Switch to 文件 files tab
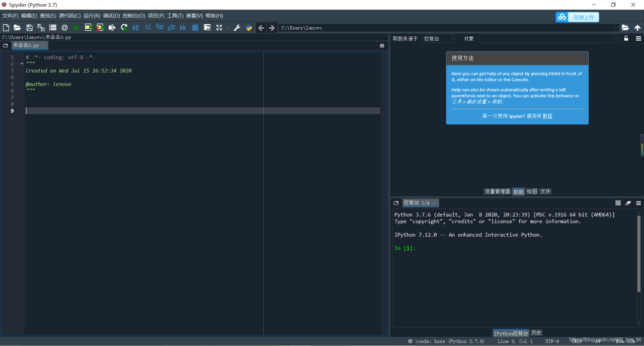This screenshot has height=346, width=644. pyautogui.click(x=545, y=191)
